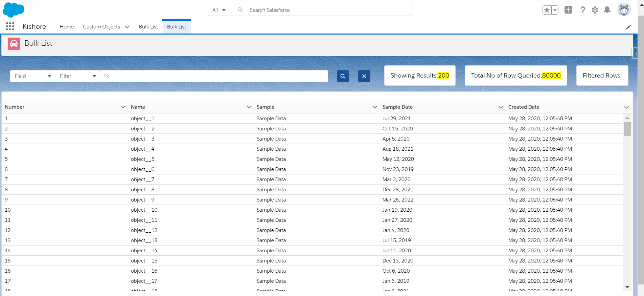Click the Name column header
Viewport: 644px width, 296px height.
(138, 107)
